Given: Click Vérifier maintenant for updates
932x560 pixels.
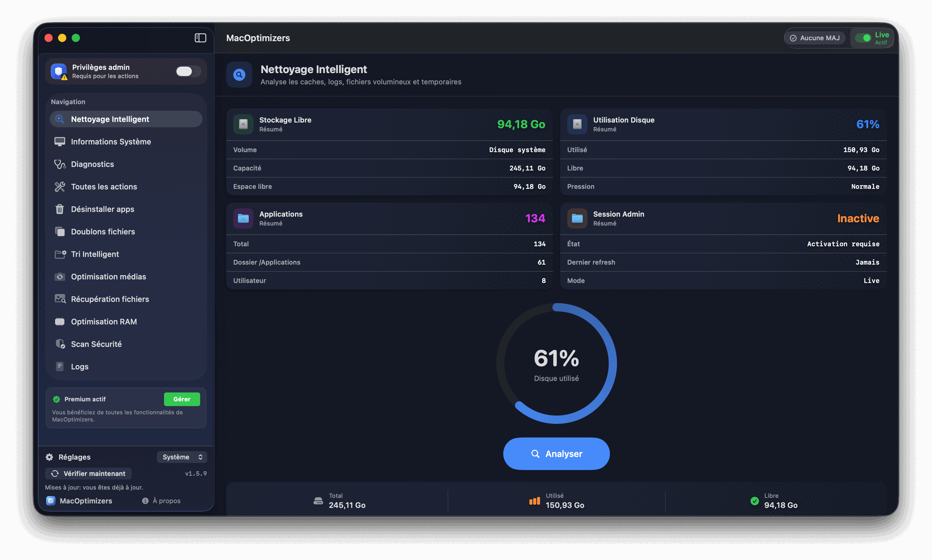Looking at the screenshot, I should pyautogui.click(x=88, y=473).
